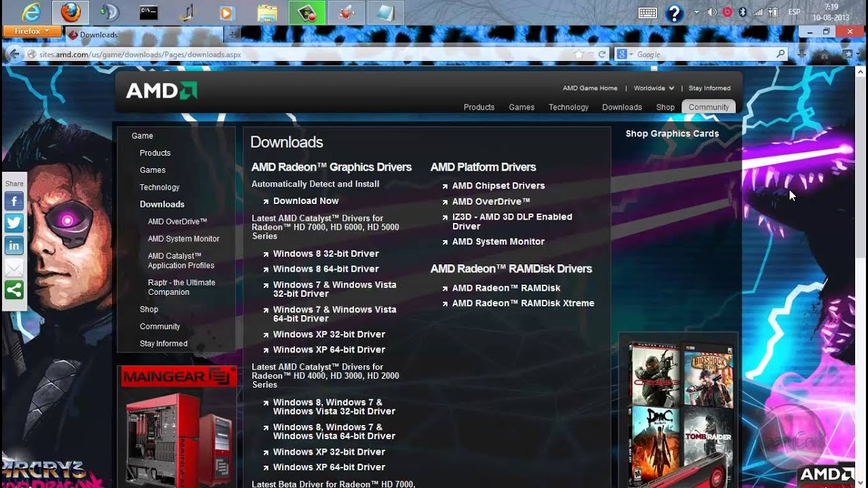Share the page on Twitter
This screenshot has width=868, height=488.
coord(14,223)
